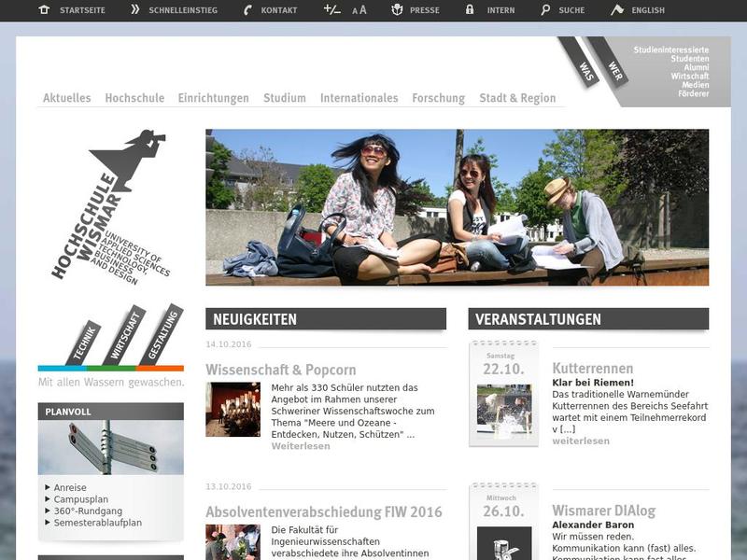Open the Studium menu

285,98
